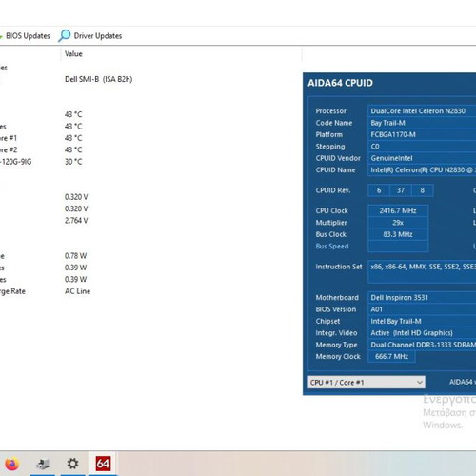The image size is (476, 476).
Task: Open Driver Updates from the toolbar
Action: point(90,36)
